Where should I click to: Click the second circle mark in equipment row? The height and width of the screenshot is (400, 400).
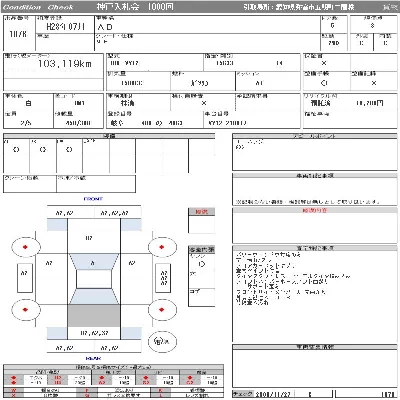pyautogui.click(x=43, y=150)
